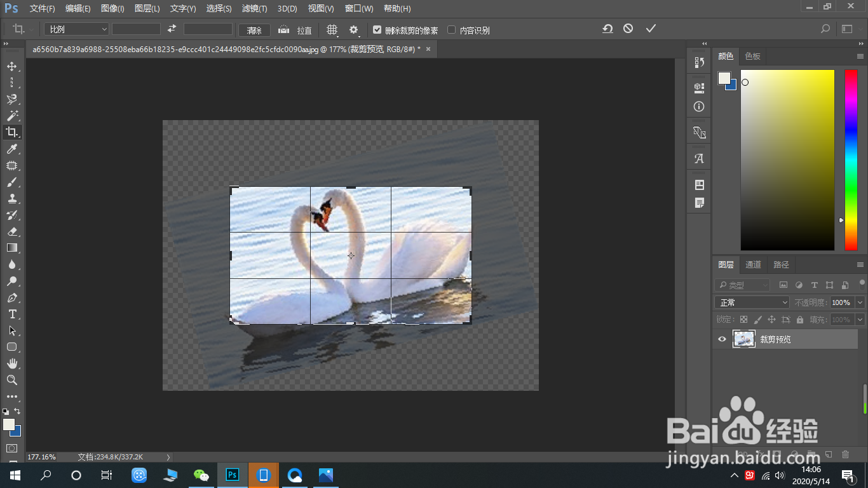Open the search icon in options bar
This screenshot has height=488, width=868.
(825, 29)
